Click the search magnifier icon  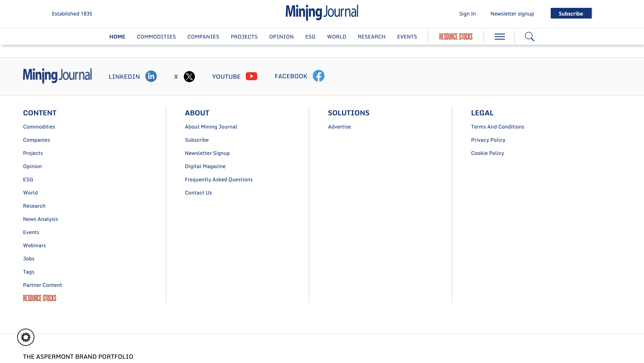coord(529,37)
